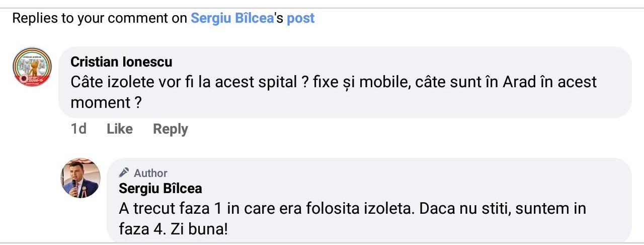Open Sergiu Bîlcea name in the reply
This screenshot has height=245, width=644.
(x=160, y=189)
